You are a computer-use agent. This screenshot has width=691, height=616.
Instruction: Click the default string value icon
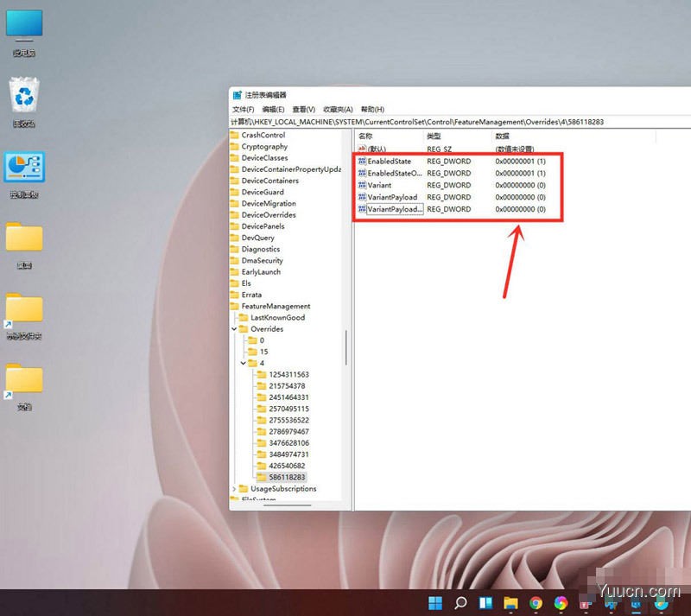tap(362, 149)
